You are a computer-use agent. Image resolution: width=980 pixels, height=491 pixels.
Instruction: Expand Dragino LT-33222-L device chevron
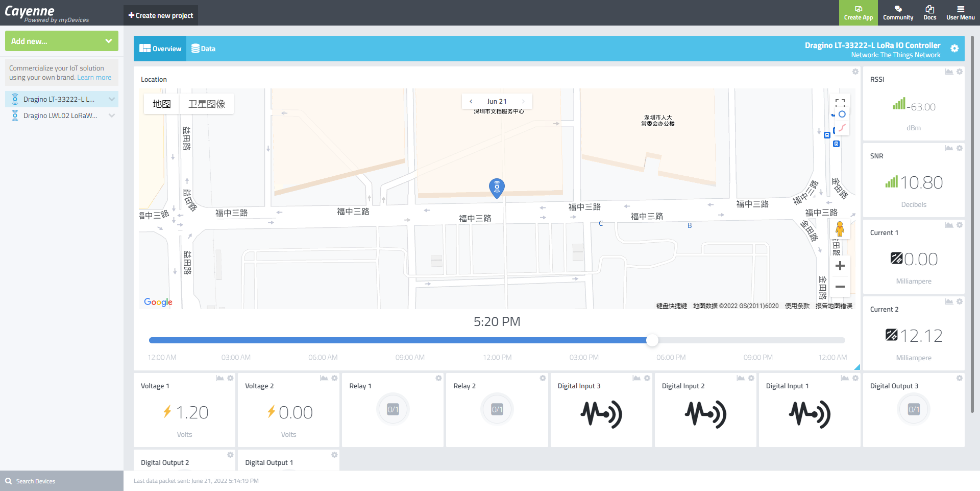(x=112, y=99)
